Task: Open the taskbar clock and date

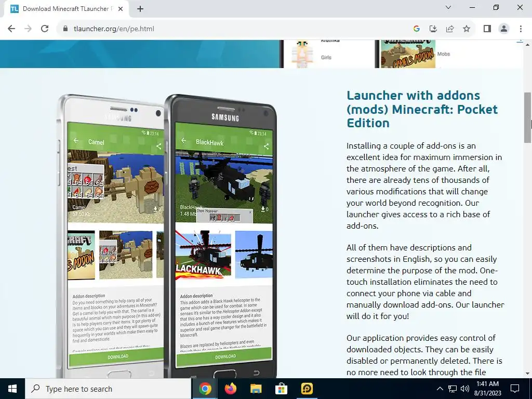Action: coord(487,389)
